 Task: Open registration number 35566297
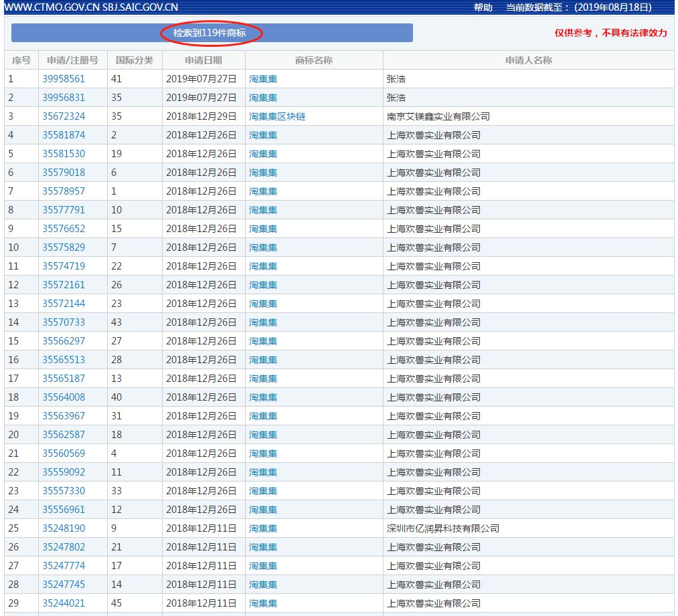pyautogui.click(x=64, y=341)
